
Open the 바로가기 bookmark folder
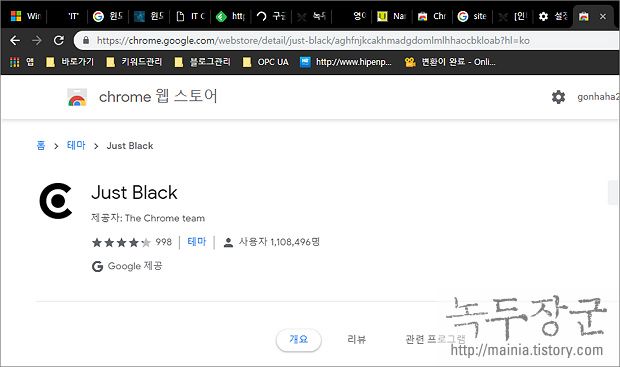pos(70,62)
